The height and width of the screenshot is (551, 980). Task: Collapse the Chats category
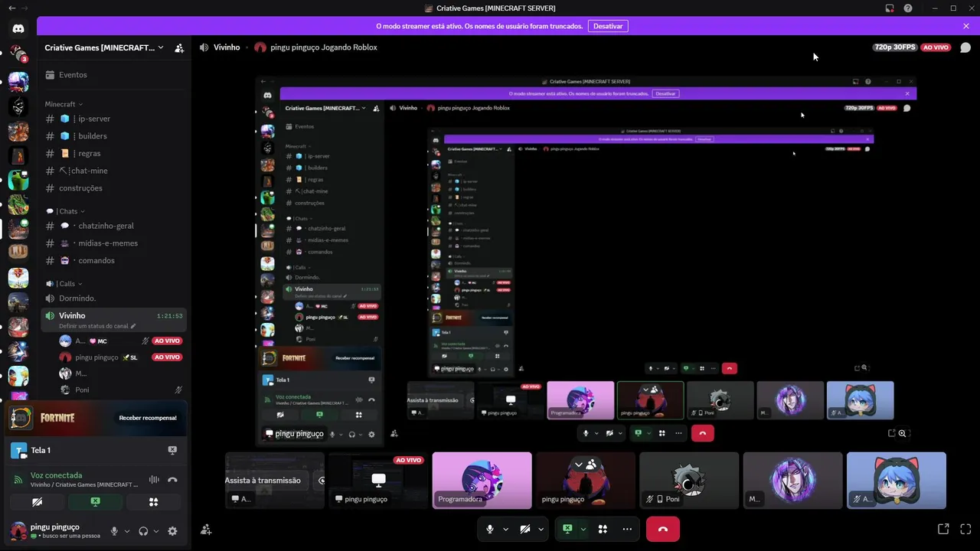(65, 211)
